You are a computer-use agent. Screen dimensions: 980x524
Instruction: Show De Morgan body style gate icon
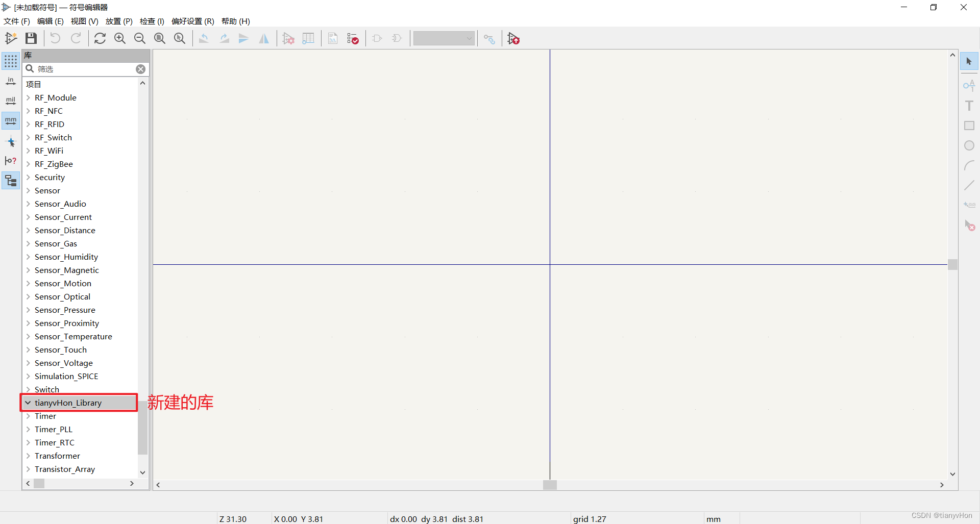point(397,38)
